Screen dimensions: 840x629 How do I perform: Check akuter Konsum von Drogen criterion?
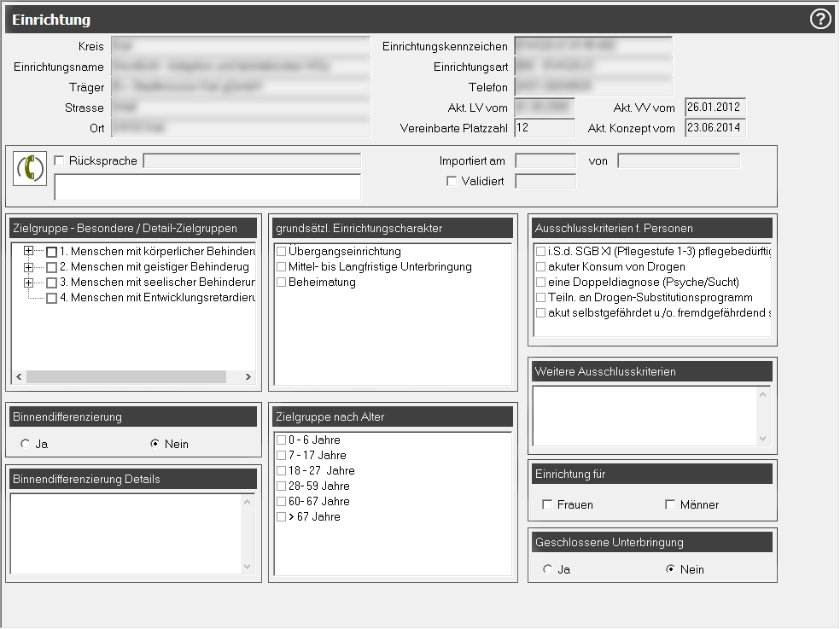(540, 266)
